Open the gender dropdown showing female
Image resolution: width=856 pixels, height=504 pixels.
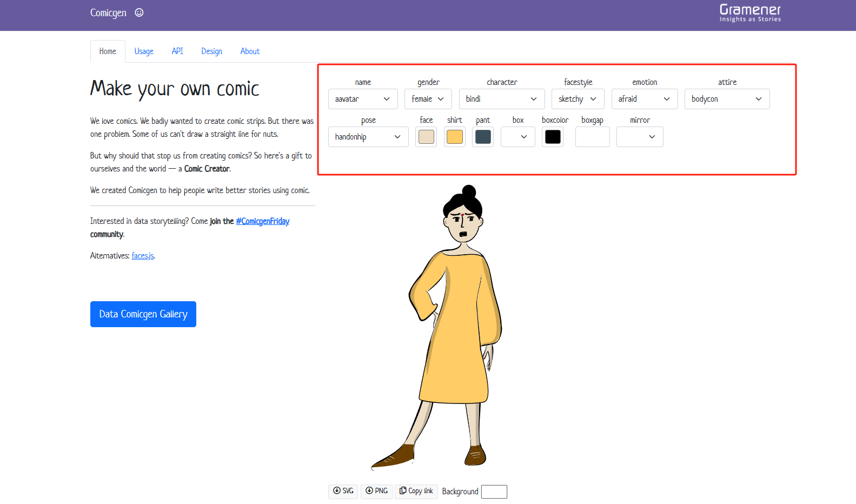click(428, 99)
